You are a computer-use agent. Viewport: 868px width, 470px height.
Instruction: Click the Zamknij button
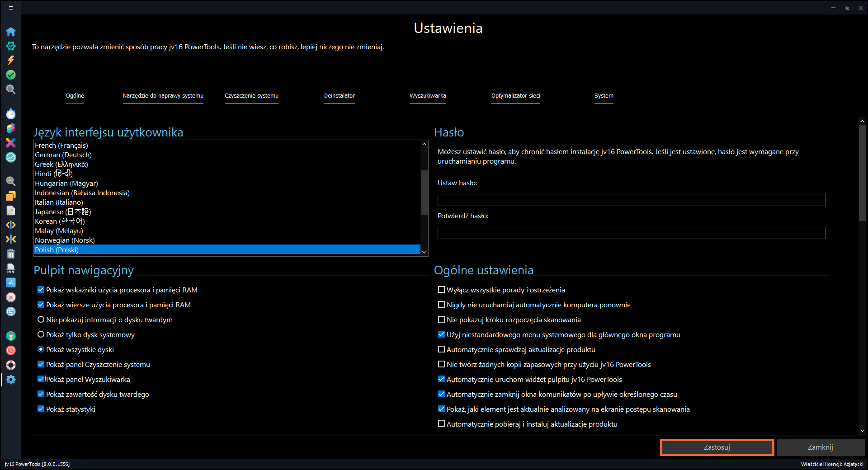coord(821,447)
